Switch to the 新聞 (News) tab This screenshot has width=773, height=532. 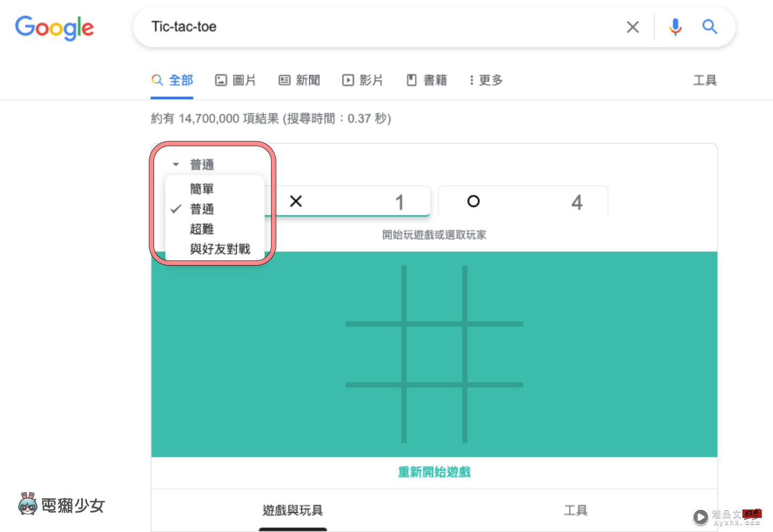pos(299,81)
